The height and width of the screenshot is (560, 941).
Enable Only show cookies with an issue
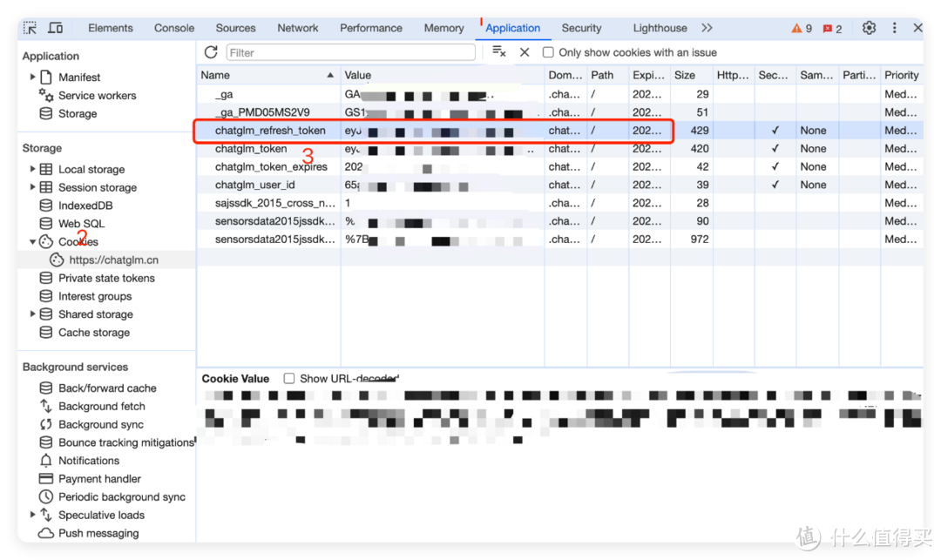click(x=548, y=52)
